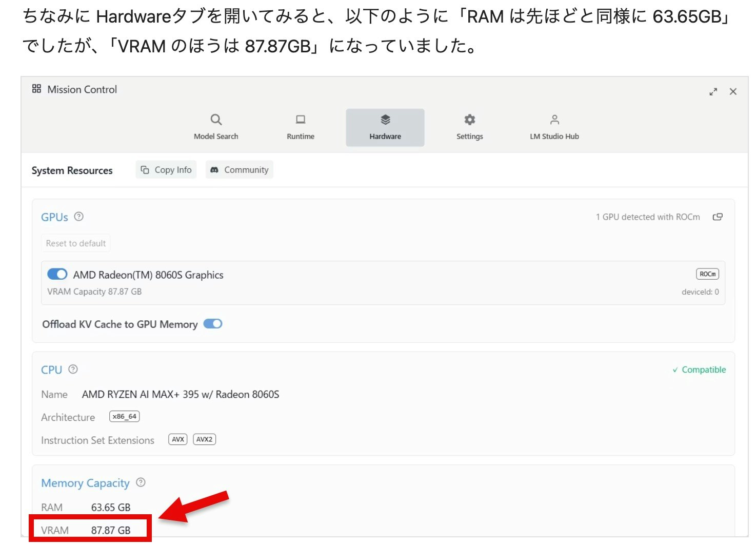756x544 pixels.
Task: Click the RAM value 63.65 GB
Action: (x=111, y=507)
